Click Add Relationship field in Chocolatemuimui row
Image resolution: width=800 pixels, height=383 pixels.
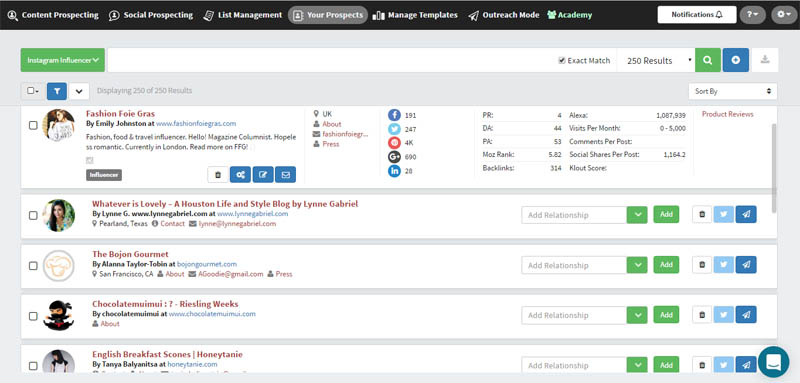click(x=574, y=315)
